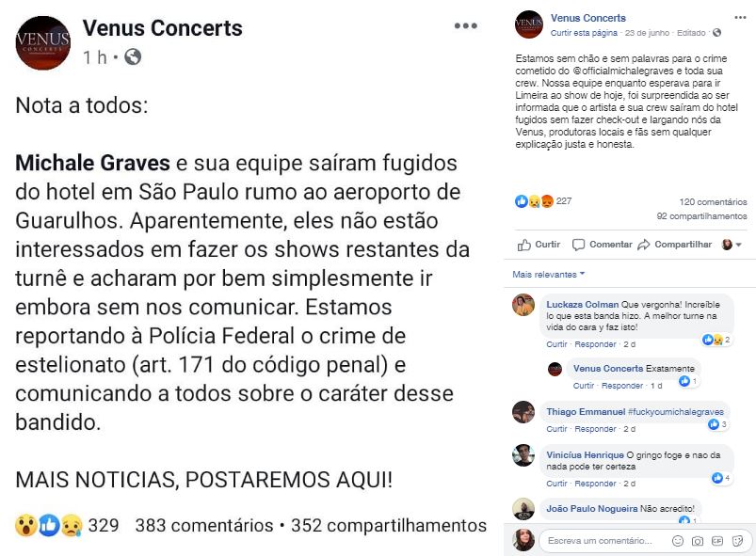Click the globe privacy icon on the left post
The width and height of the screenshot is (756, 556).
click(x=133, y=57)
